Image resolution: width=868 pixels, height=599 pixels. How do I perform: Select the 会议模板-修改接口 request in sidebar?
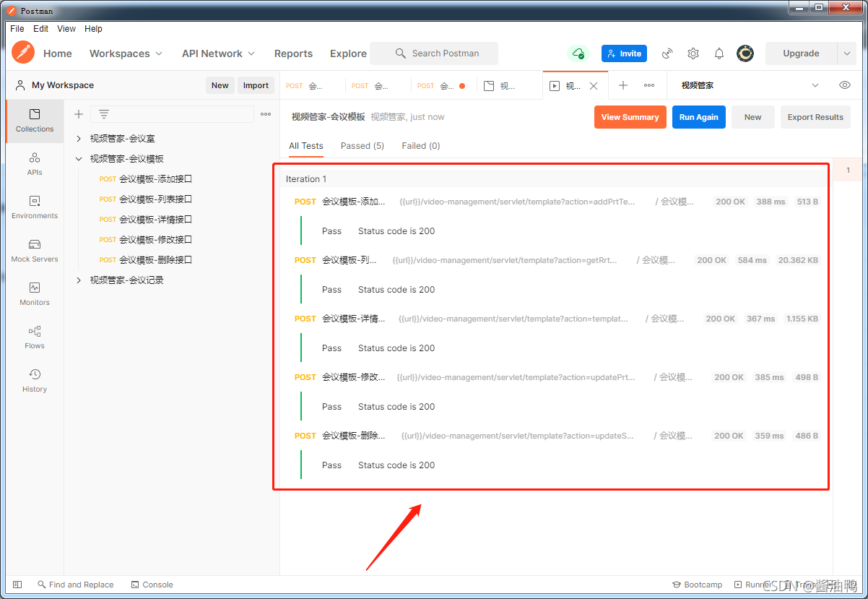pyautogui.click(x=155, y=239)
